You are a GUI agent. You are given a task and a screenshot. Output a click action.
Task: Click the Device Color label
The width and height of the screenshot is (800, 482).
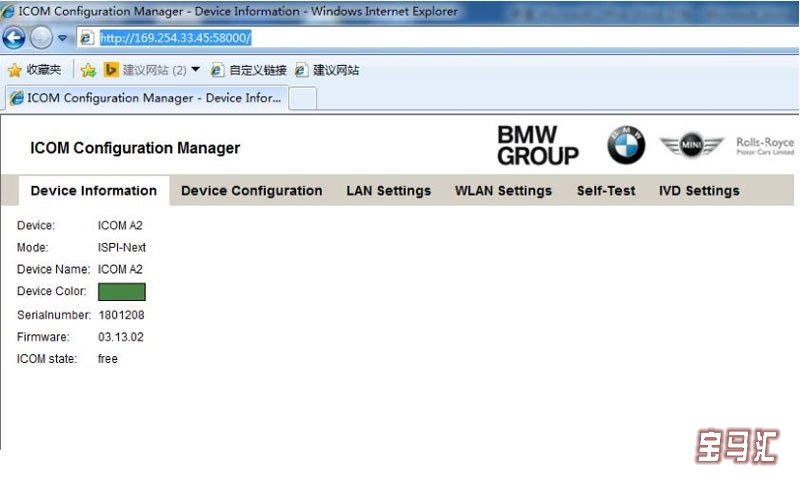pos(52,291)
